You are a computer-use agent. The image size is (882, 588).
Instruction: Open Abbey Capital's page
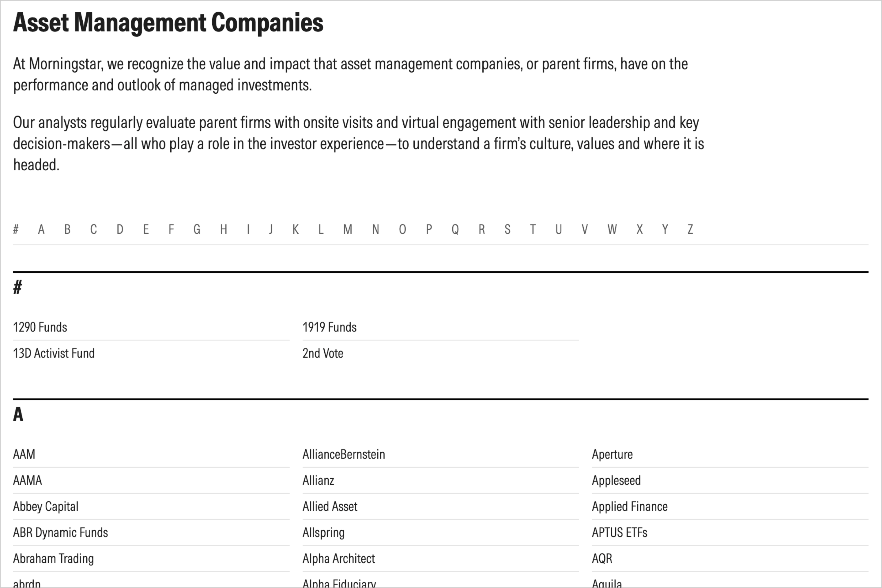(x=46, y=507)
